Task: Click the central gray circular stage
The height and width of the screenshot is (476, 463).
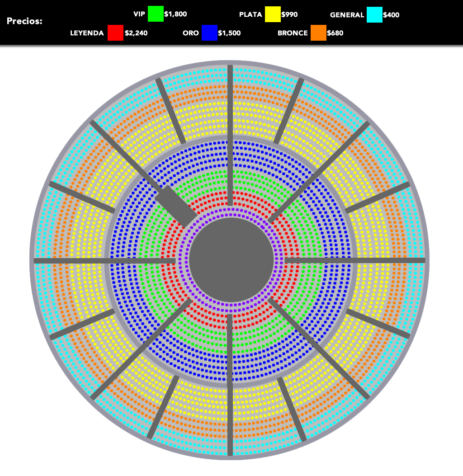Action: (231, 259)
